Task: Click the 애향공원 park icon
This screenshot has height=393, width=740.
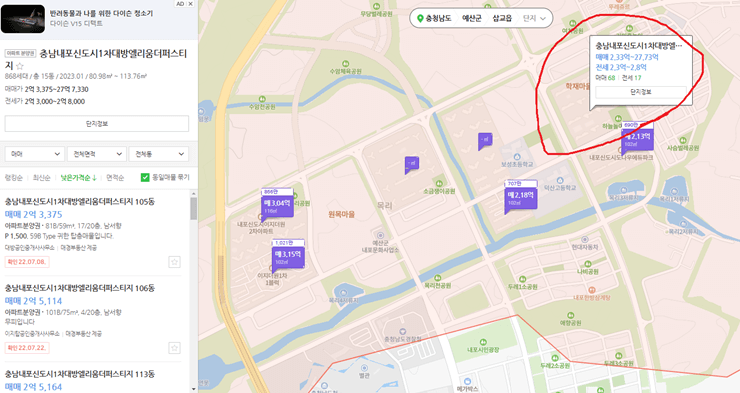Action: 571,316
